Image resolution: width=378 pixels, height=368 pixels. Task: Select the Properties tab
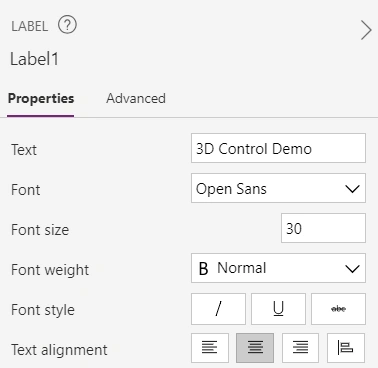click(x=41, y=98)
